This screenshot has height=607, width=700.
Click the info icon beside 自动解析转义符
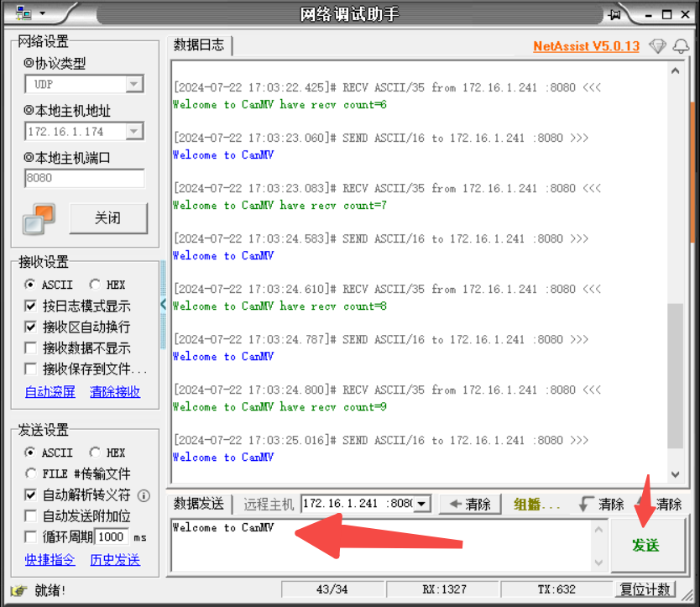144,495
